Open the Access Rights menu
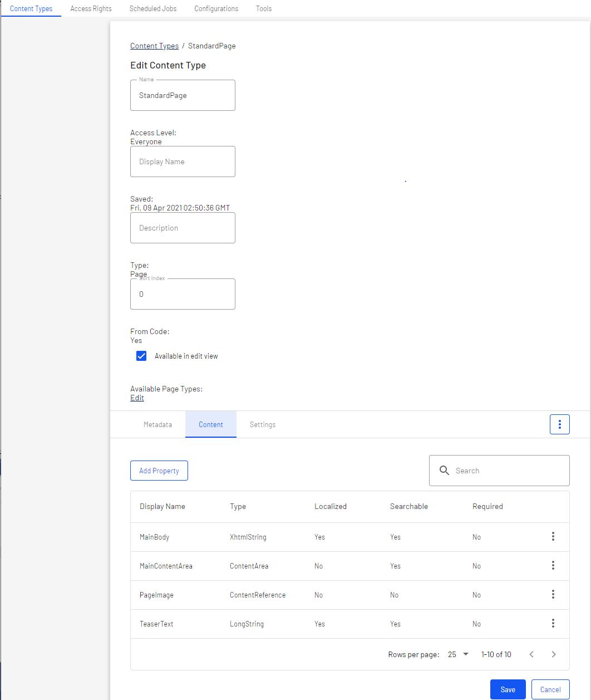Screen dimensions: 591x700 pyautogui.click(x=91, y=8)
